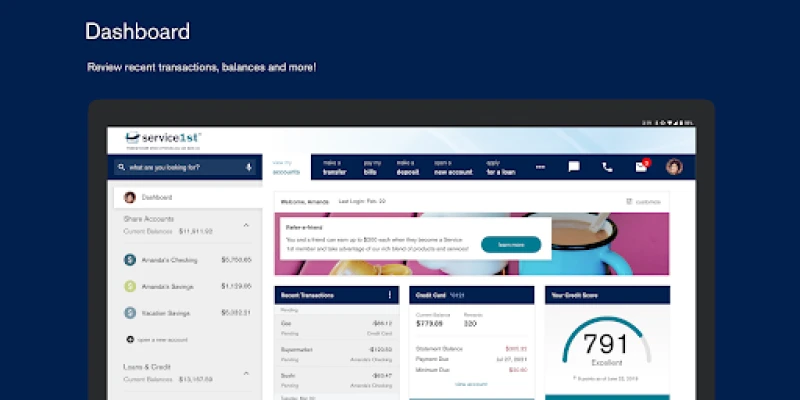Screen dimensions: 800x400
Task: Click the plus icon to open new account
Action: [x=130, y=339]
